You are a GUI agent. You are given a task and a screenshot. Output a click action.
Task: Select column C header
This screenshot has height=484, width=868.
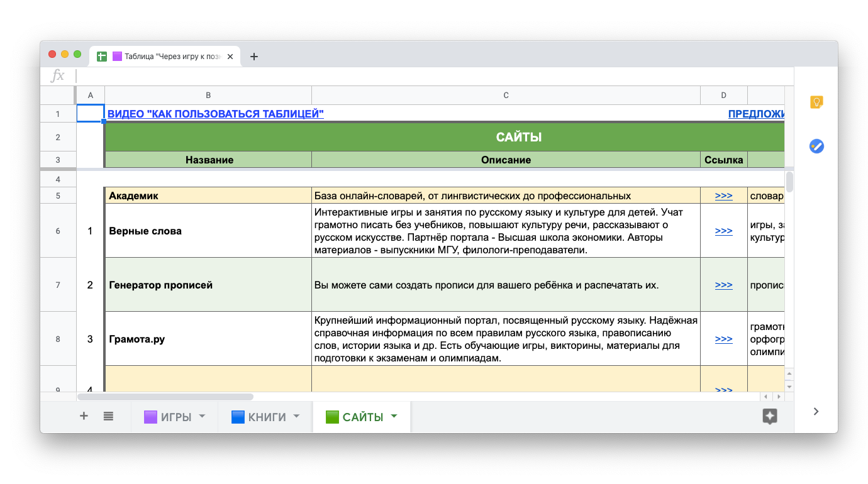point(506,96)
